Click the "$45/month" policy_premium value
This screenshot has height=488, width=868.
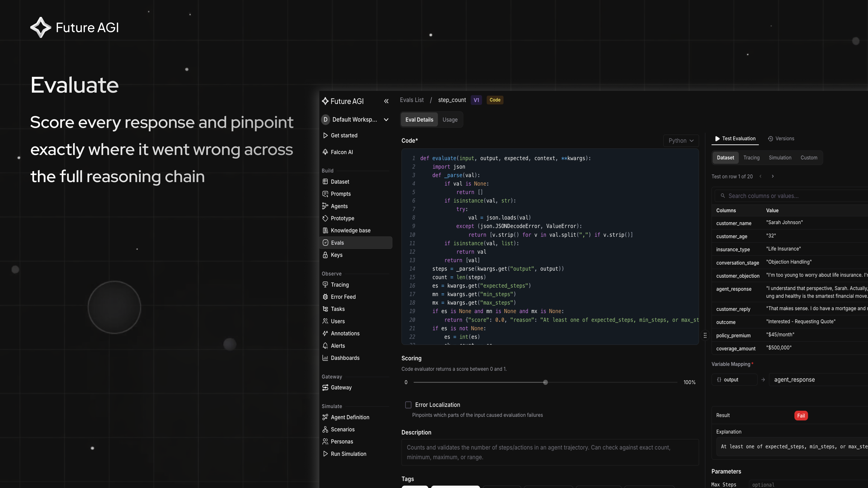(x=780, y=335)
